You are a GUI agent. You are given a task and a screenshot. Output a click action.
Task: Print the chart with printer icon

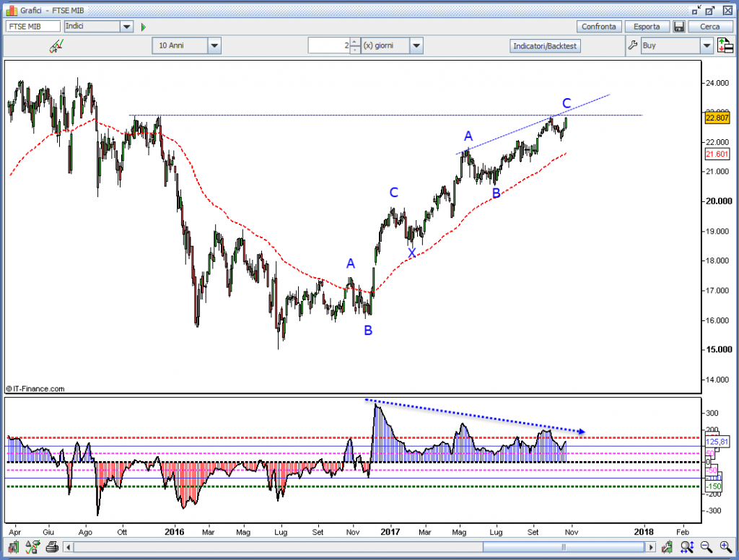click(52, 547)
